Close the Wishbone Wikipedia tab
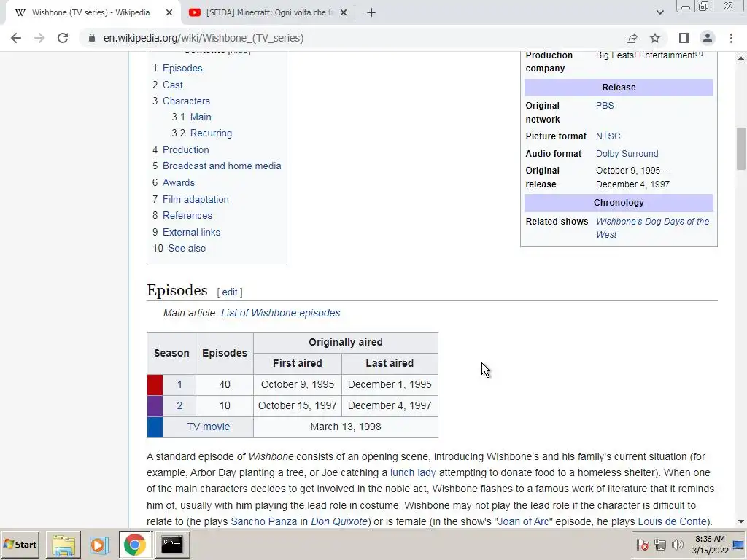 (169, 13)
